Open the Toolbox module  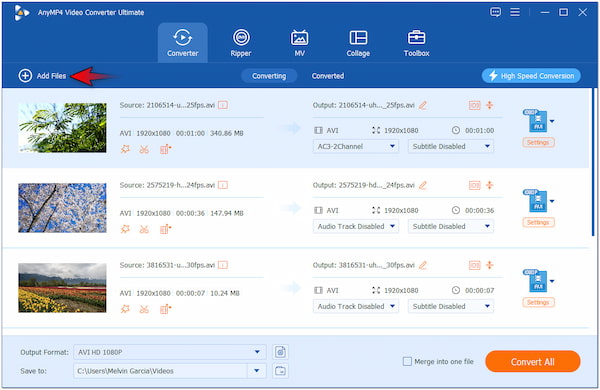click(416, 42)
